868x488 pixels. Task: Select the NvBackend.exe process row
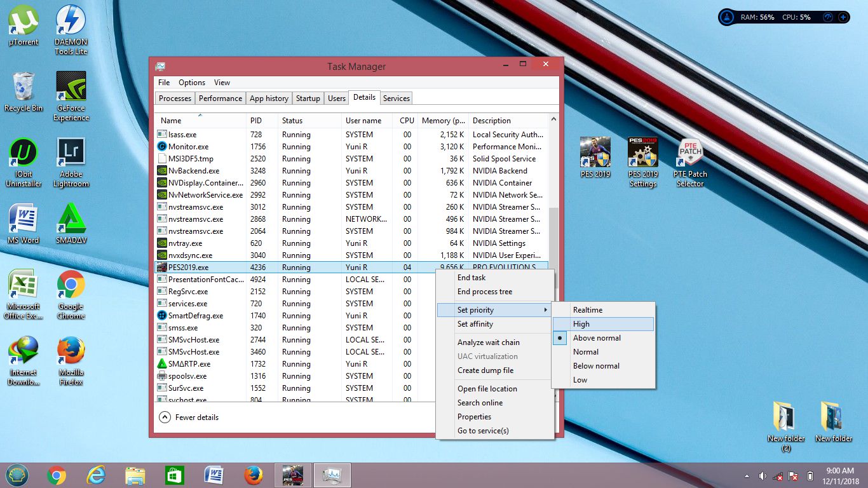coord(351,171)
